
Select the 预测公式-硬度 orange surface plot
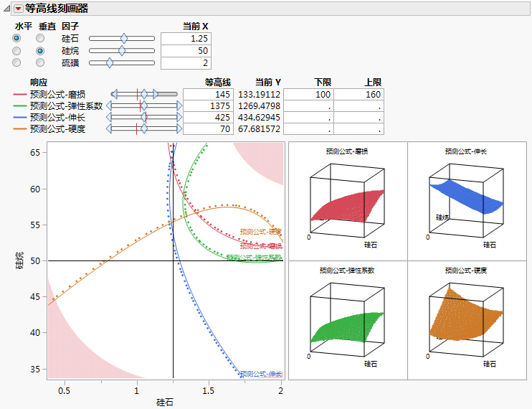pyautogui.click(x=467, y=321)
